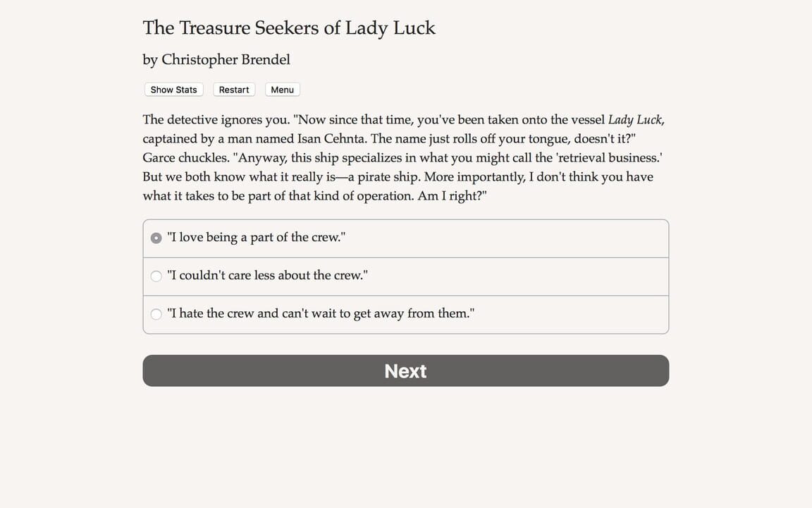This screenshot has height=508, width=812.
Task: View character statistics via Show Stats
Action: [173, 90]
